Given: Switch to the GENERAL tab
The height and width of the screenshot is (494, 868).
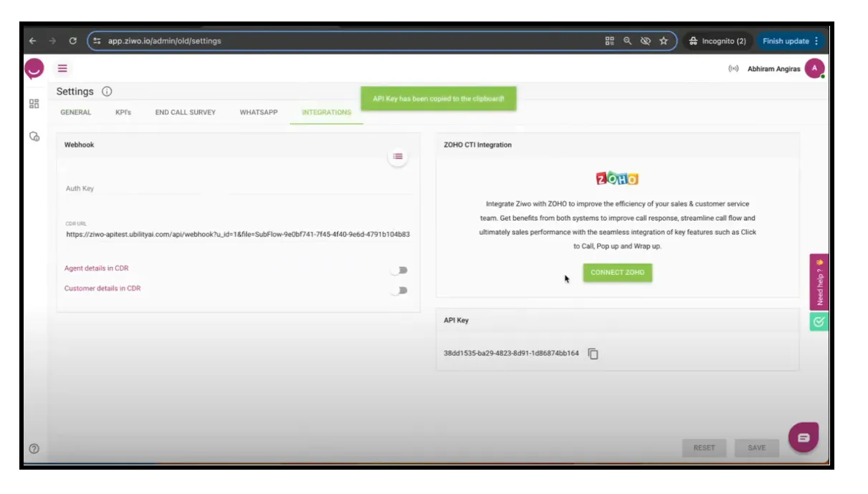Looking at the screenshot, I should tap(76, 112).
